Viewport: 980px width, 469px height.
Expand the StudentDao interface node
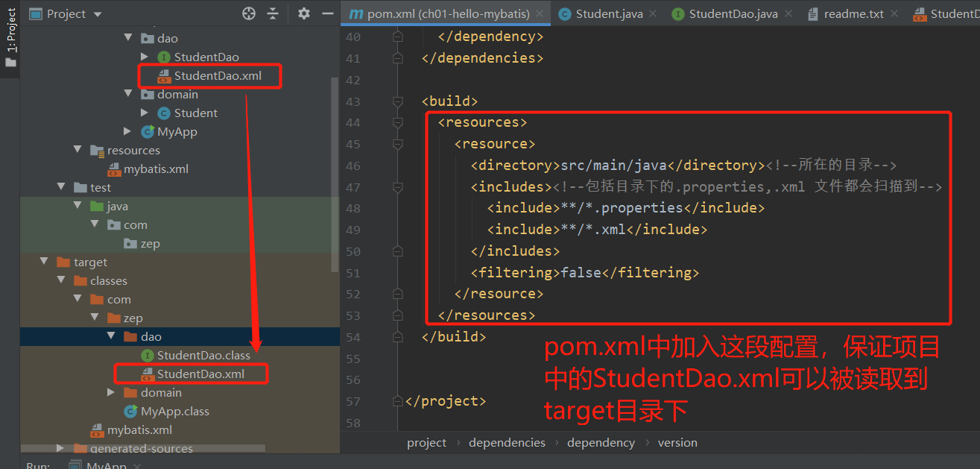[145, 57]
